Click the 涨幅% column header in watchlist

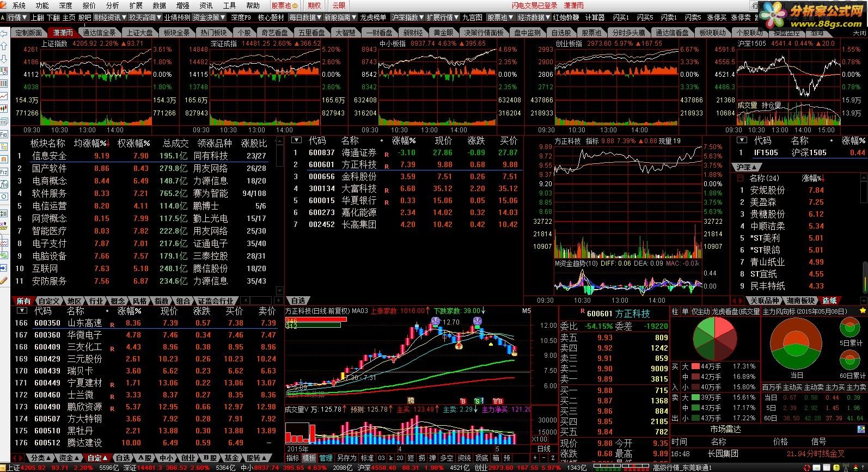point(404,140)
